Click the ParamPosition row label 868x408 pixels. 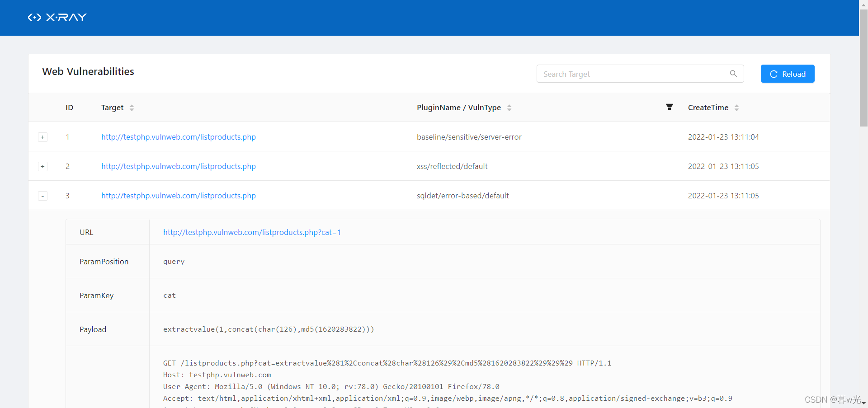(104, 262)
